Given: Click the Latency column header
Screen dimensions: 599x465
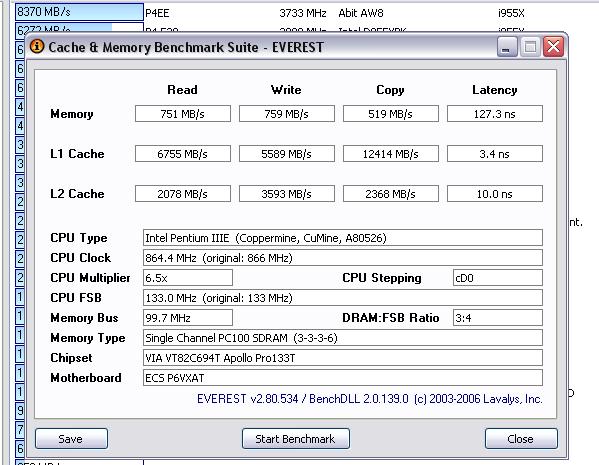Looking at the screenshot, I should [495, 90].
